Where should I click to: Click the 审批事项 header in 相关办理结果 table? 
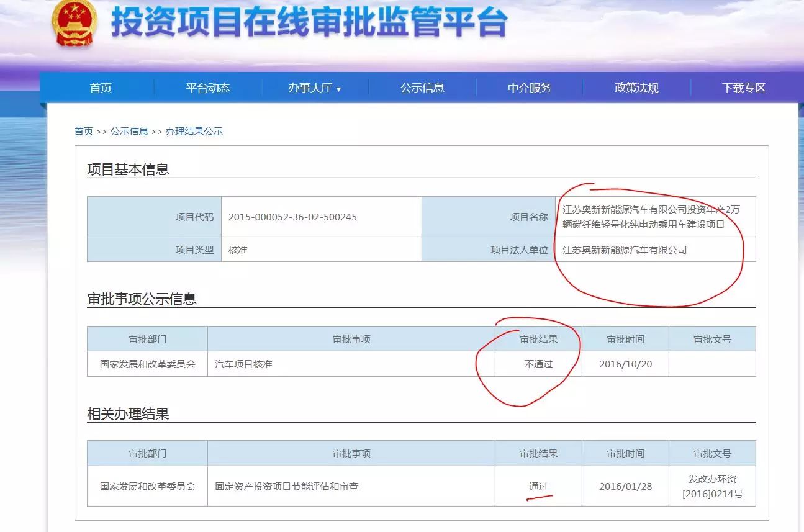[x=351, y=454]
